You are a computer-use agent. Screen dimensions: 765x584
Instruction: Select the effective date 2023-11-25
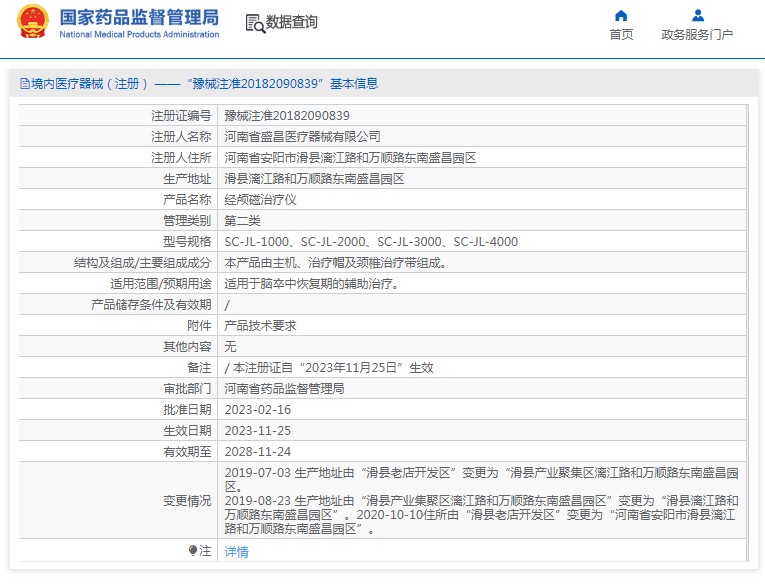pyautogui.click(x=258, y=430)
